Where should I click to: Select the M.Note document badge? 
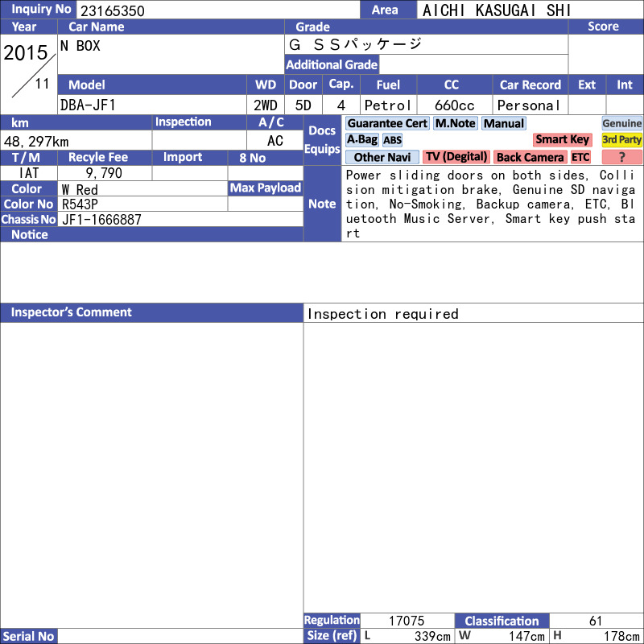click(456, 123)
